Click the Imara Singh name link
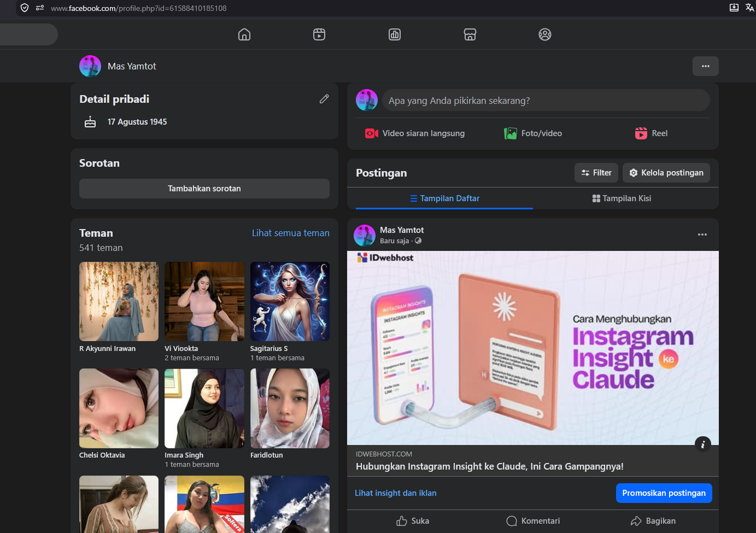Viewport: 756px width, 533px height. point(184,455)
